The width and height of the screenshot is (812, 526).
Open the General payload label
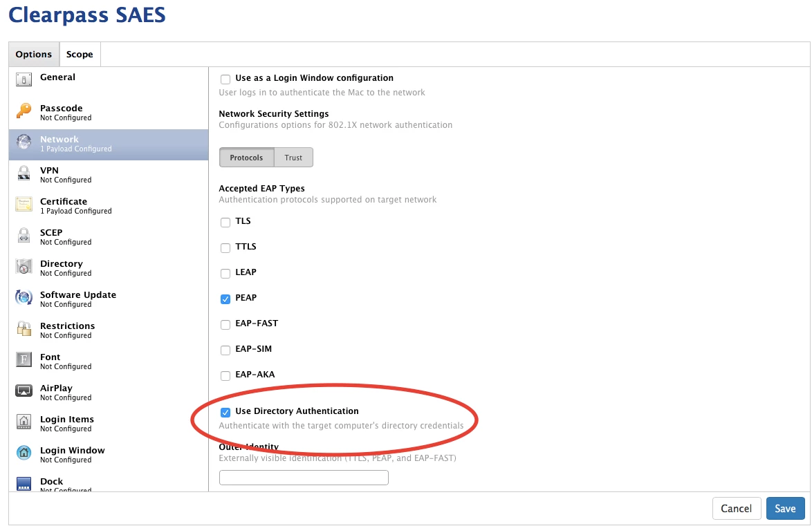57,77
